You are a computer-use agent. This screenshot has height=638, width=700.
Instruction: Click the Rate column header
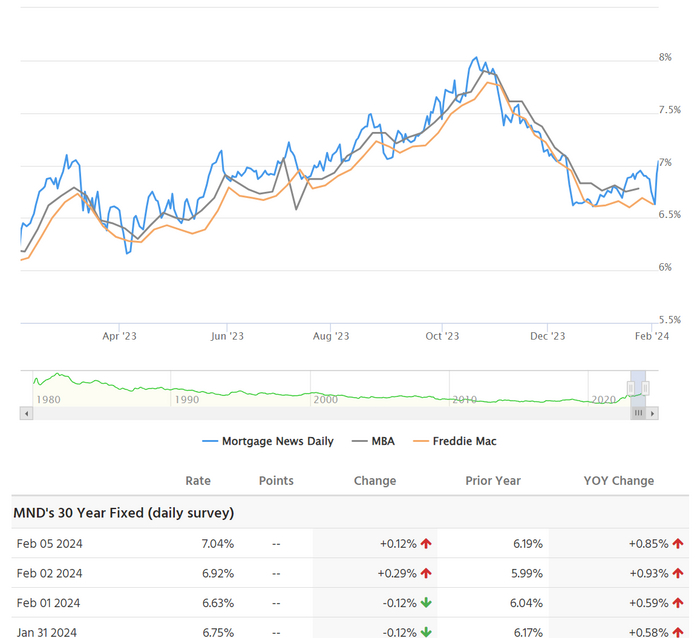click(x=198, y=481)
